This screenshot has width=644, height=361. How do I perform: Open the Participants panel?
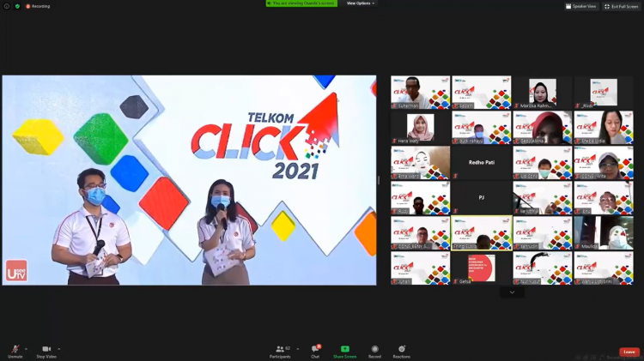[x=280, y=352]
